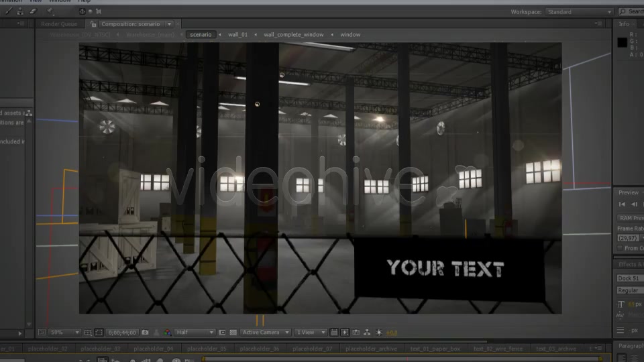
Task: Switch to placeholder_archive timeline tab
Action: (x=371, y=349)
